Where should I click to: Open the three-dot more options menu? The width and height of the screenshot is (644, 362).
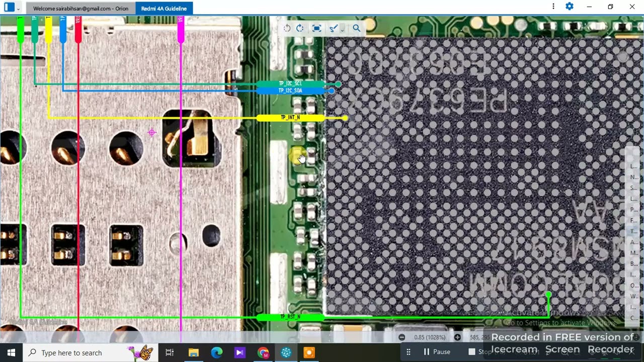pyautogui.click(x=553, y=7)
